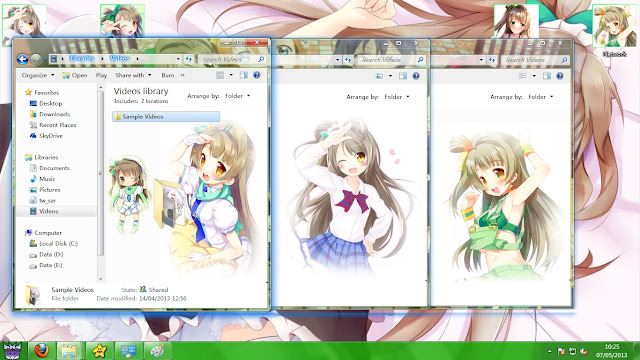Screen dimensions: 640x360
Task: Open the view options arrow in the right window
Action: (x=534, y=76)
